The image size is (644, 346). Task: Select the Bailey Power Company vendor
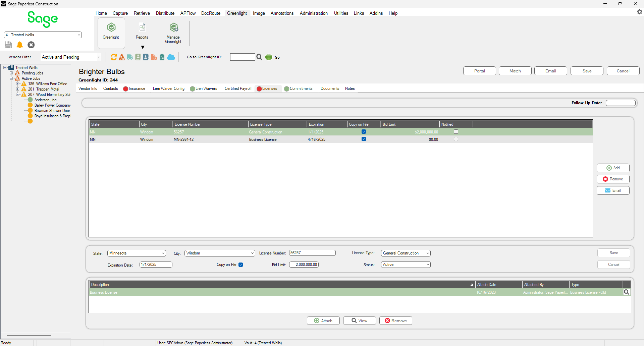52,105
